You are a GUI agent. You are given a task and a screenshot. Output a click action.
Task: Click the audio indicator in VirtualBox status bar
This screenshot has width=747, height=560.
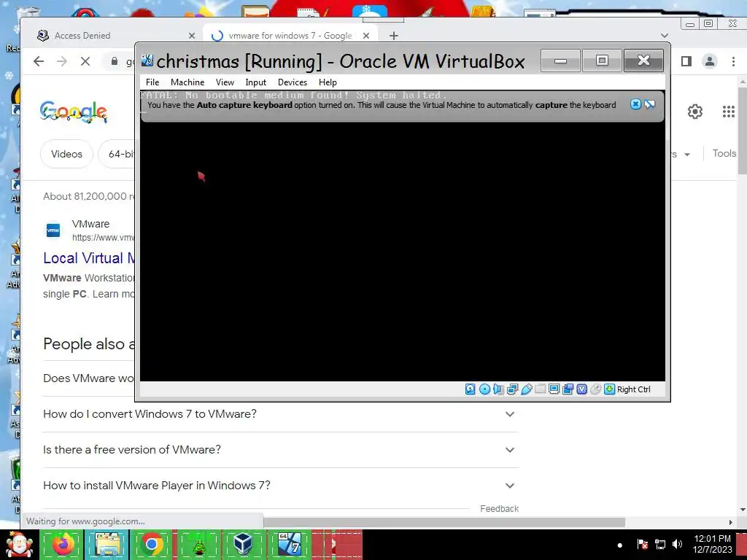498,389
